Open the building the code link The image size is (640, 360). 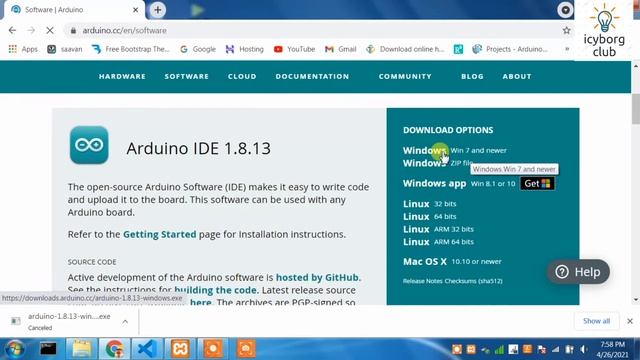point(216,290)
